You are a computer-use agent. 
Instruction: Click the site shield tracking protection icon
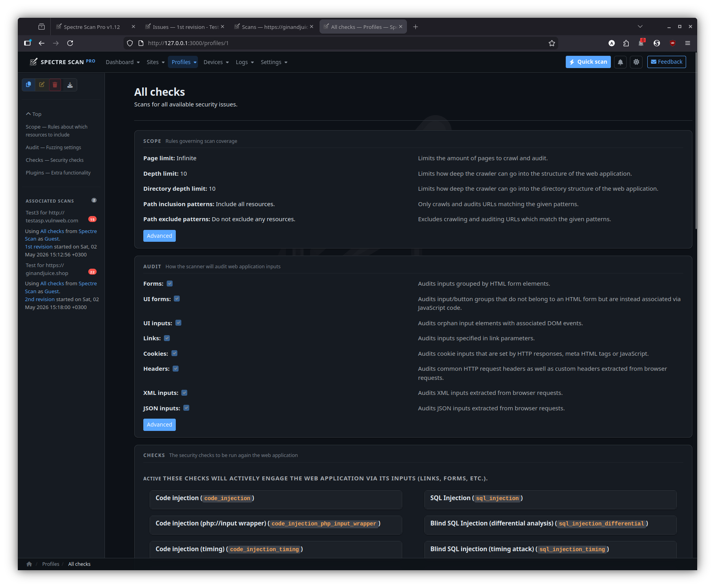coord(130,43)
